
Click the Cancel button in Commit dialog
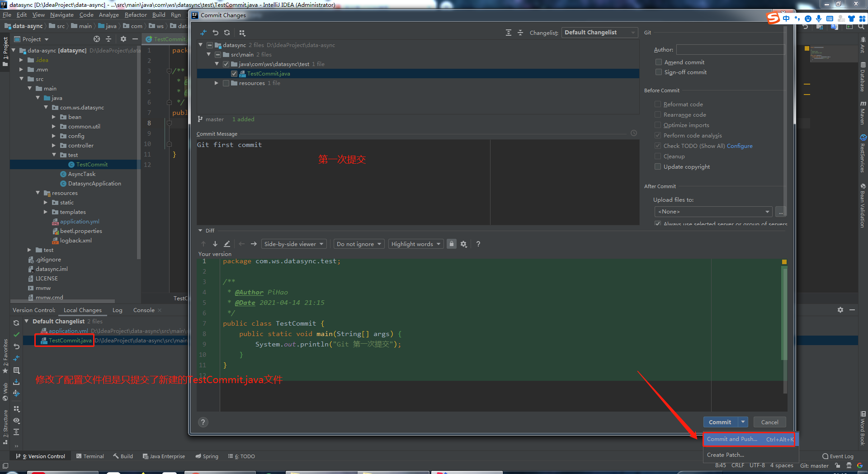click(769, 422)
